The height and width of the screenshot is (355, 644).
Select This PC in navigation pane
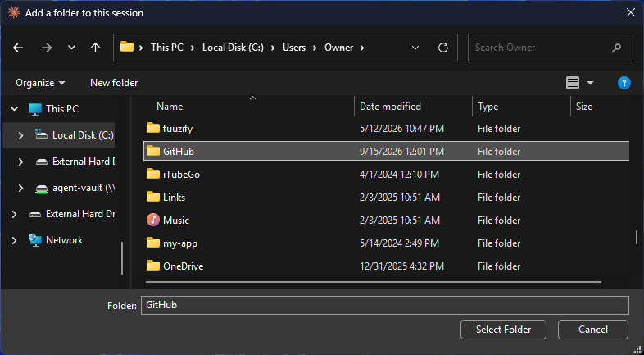point(62,109)
